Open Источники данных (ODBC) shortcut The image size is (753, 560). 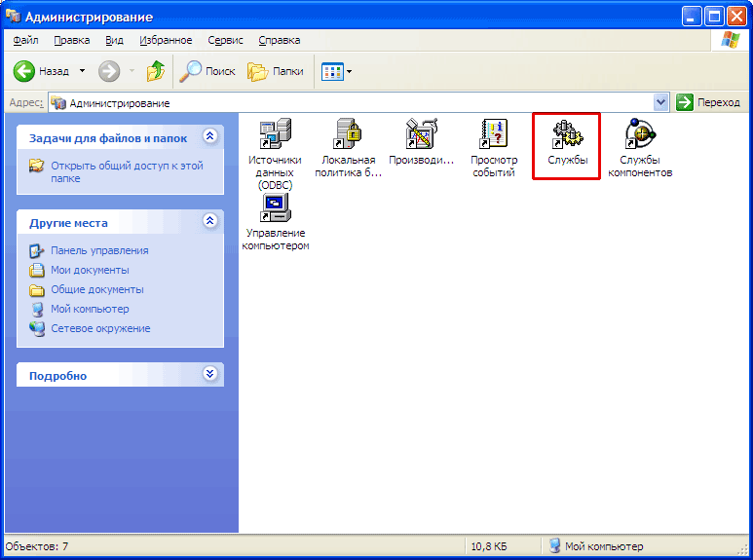pos(275,133)
